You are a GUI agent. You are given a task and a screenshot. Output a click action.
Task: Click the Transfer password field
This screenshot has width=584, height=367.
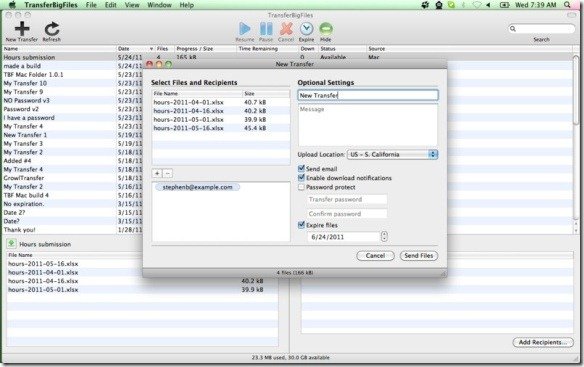(347, 199)
